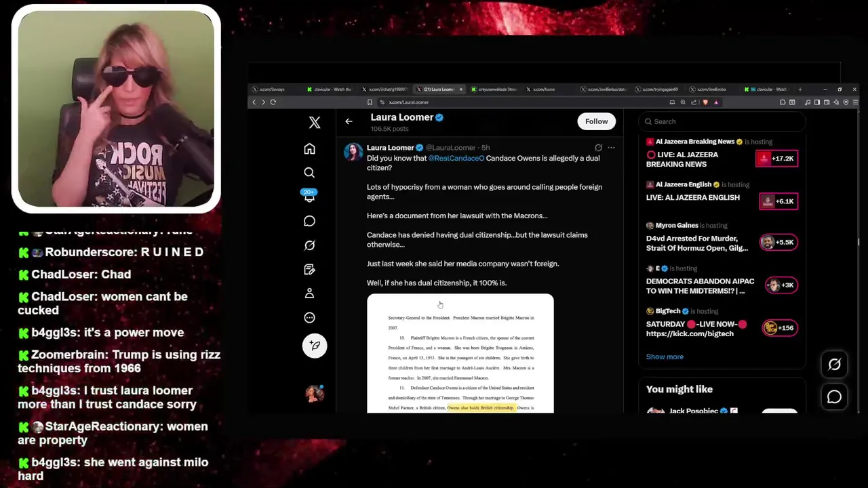Click ChadLoser chat message 'Chad'
This screenshot has height=488, width=868.
75,274
